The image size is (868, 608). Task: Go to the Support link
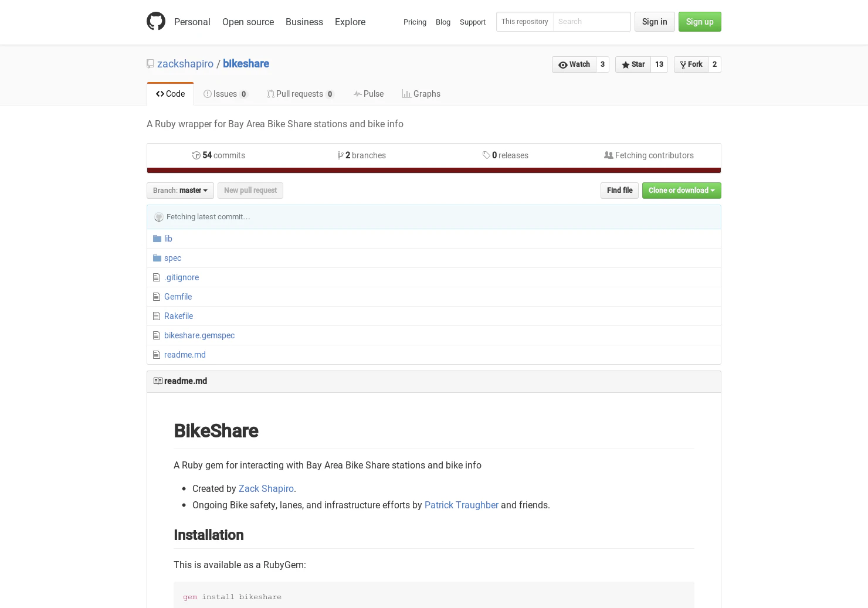point(473,22)
